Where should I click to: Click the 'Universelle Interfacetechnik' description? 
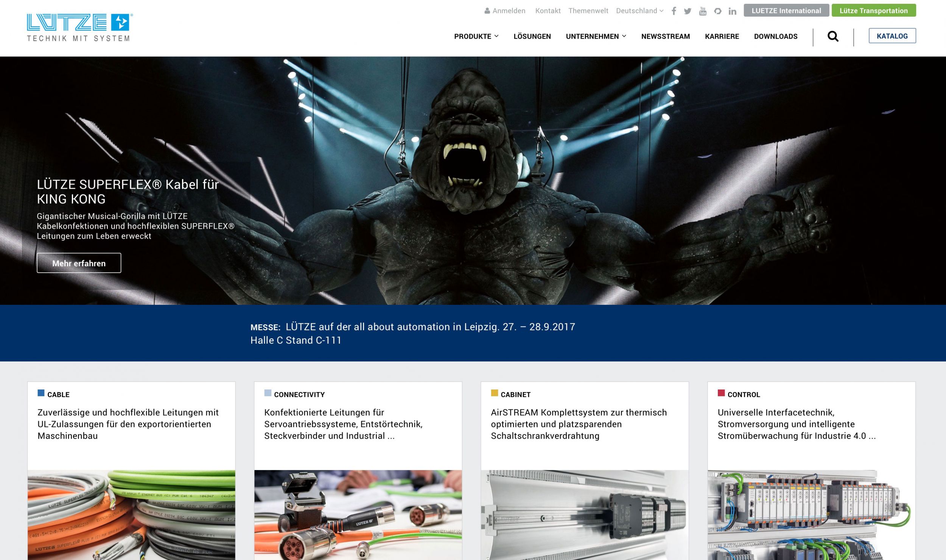797,424
